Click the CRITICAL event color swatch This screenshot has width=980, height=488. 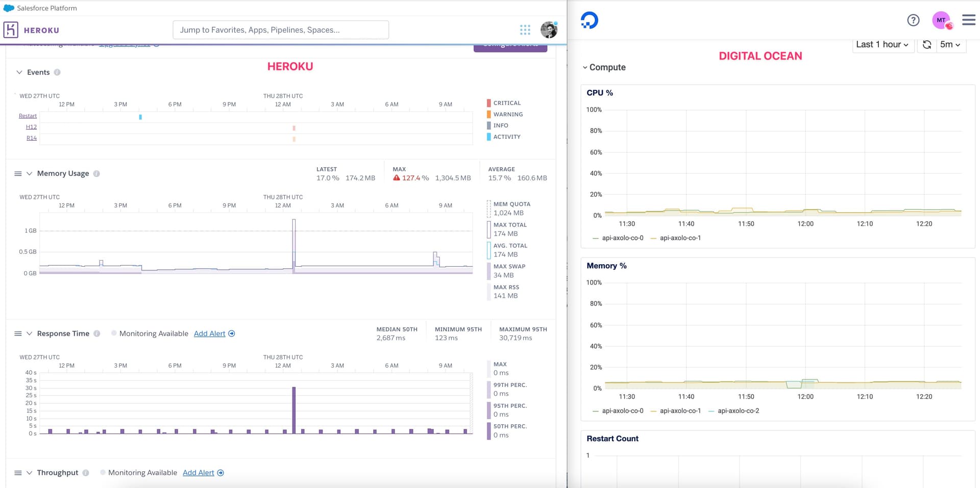click(488, 103)
